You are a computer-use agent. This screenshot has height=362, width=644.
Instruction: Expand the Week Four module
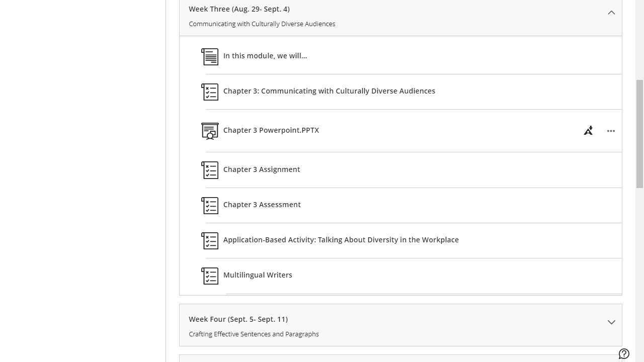(611, 322)
